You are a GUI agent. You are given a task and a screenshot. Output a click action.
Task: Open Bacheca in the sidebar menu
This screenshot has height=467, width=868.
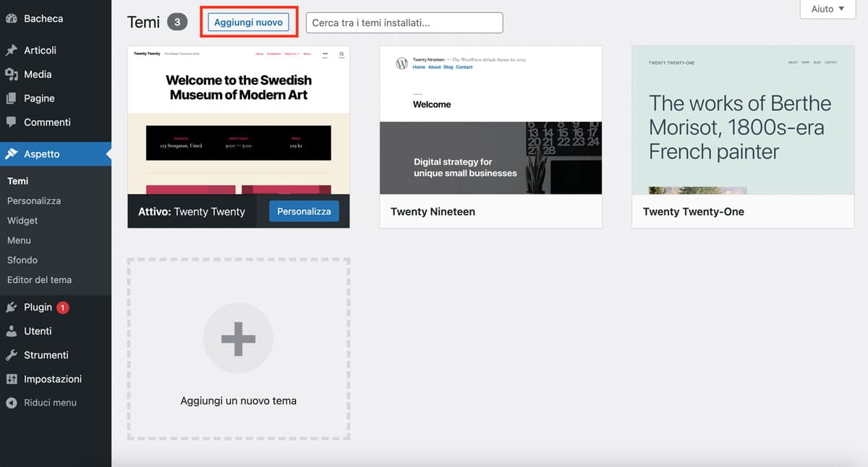click(56, 19)
